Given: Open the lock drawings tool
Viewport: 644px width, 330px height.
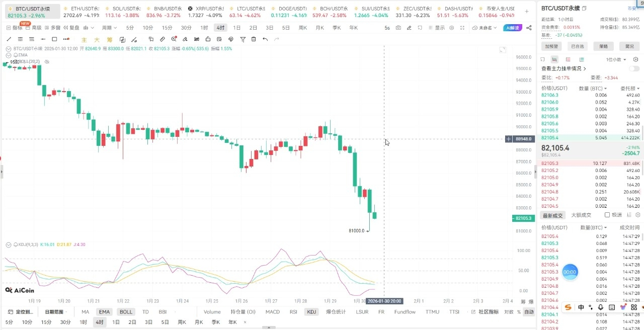Looking at the screenshot, I should pos(208,39).
